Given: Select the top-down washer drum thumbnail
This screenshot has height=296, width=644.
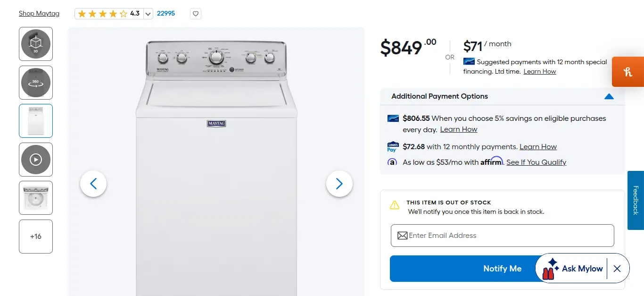Looking at the screenshot, I should (x=36, y=198).
